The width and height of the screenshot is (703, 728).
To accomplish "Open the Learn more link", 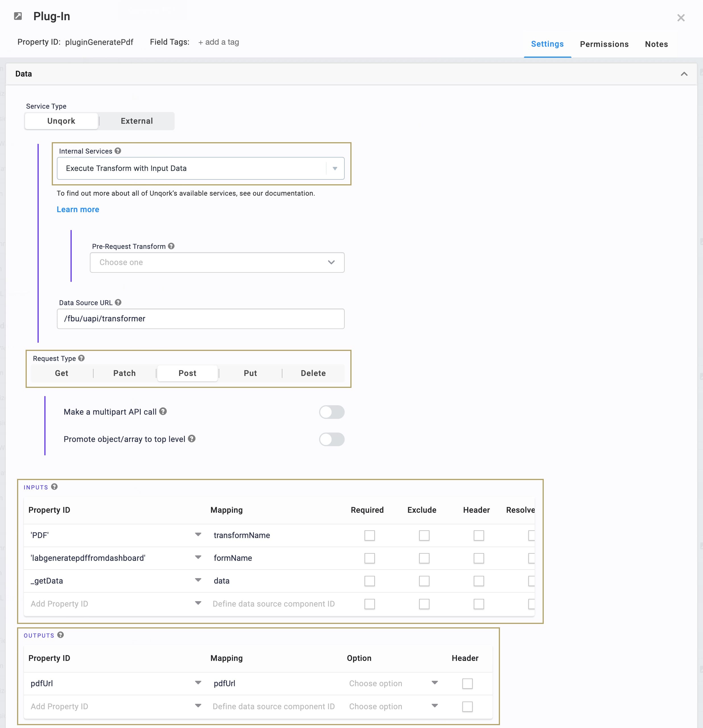I will tap(78, 210).
